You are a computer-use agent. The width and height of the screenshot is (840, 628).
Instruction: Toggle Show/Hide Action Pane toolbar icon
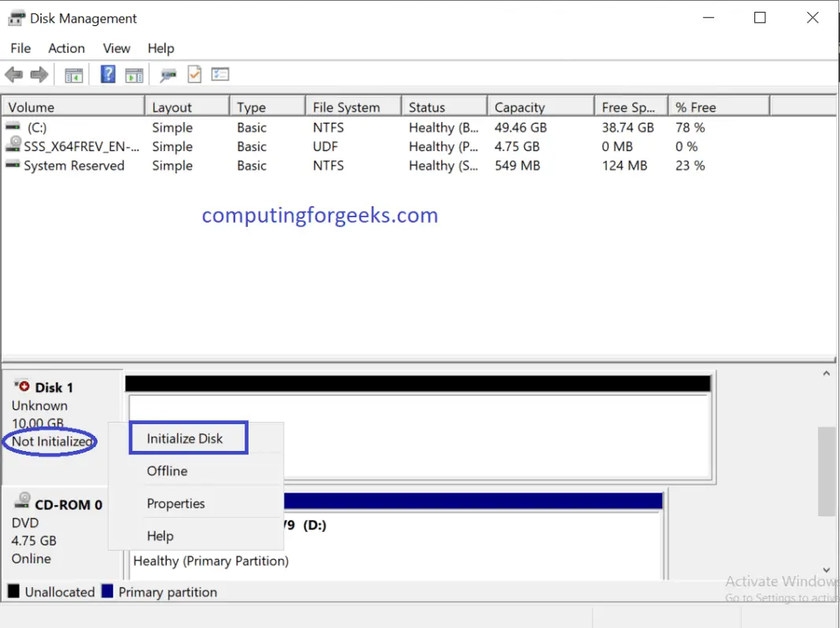pyautogui.click(x=134, y=75)
